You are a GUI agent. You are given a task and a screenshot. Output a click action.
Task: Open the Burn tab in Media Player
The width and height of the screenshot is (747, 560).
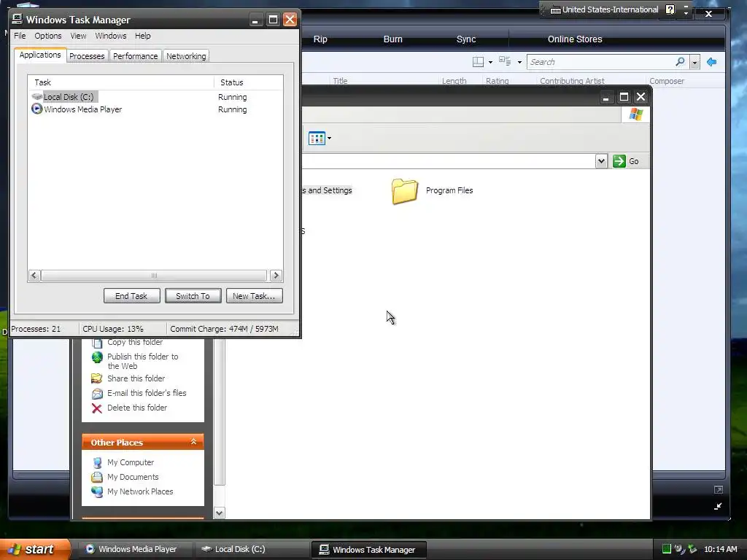tap(392, 39)
